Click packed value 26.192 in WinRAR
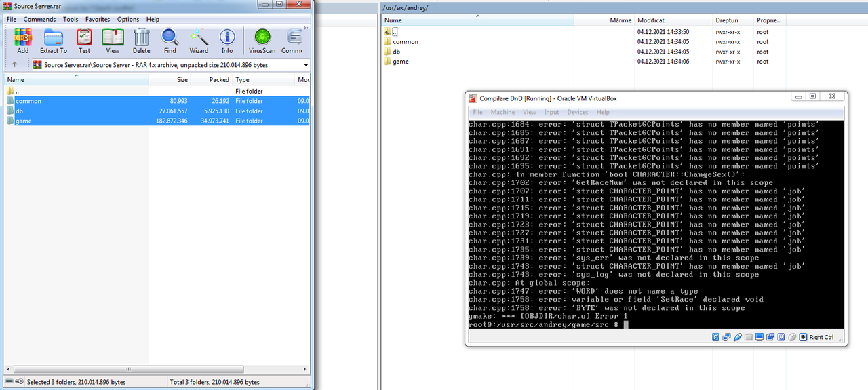This screenshot has height=390, width=868. (220, 101)
